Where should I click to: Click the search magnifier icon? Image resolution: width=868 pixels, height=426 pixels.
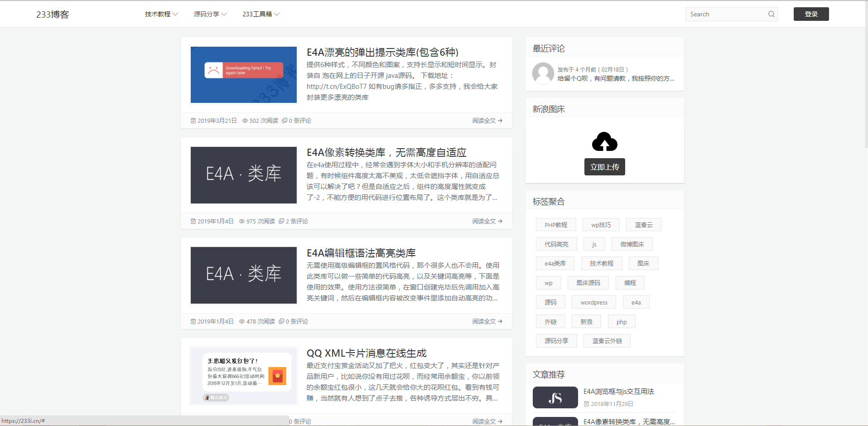pos(771,14)
